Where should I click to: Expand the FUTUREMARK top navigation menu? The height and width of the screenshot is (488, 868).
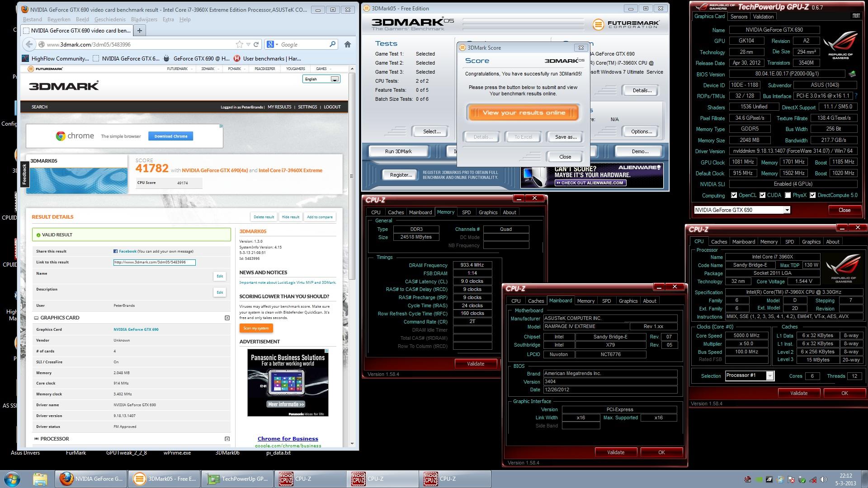pyautogui.click(x=180, y=69)
